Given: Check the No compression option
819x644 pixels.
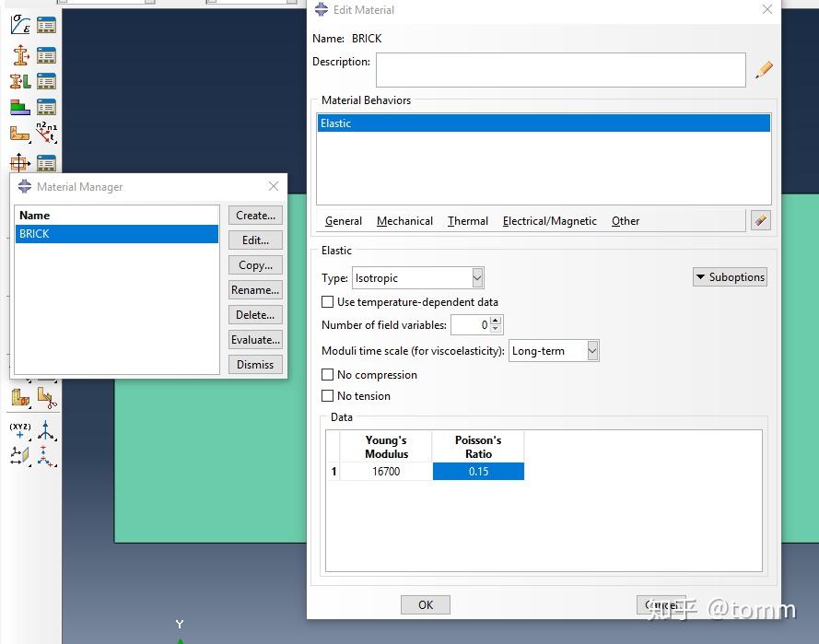Looking at the screenshot, I should (x=327, y=375).
